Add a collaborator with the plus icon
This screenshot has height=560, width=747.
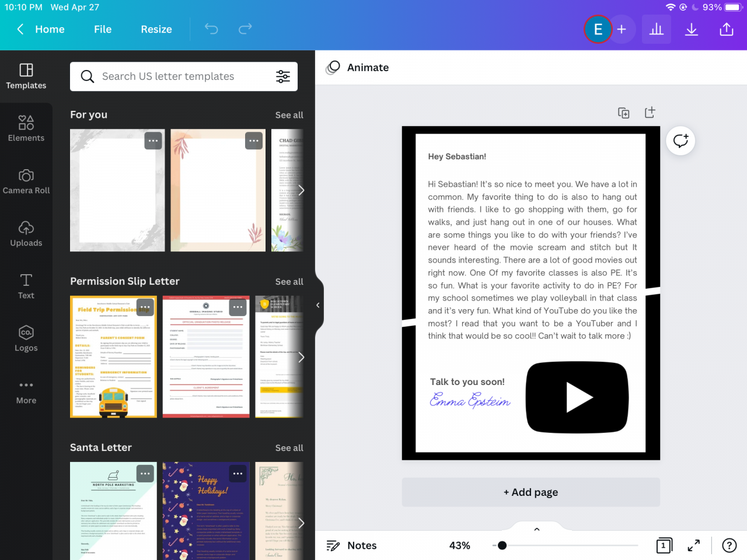click(622, 29)
